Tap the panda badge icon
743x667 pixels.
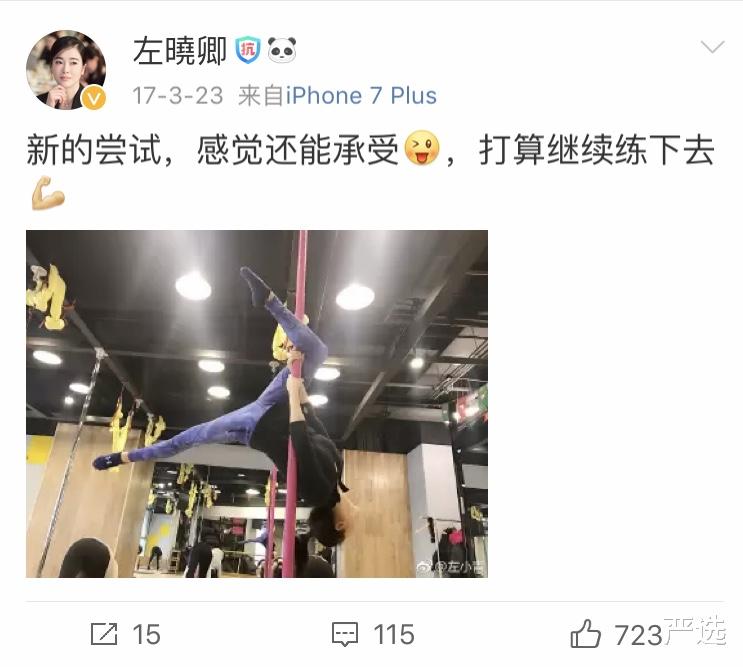282,49
